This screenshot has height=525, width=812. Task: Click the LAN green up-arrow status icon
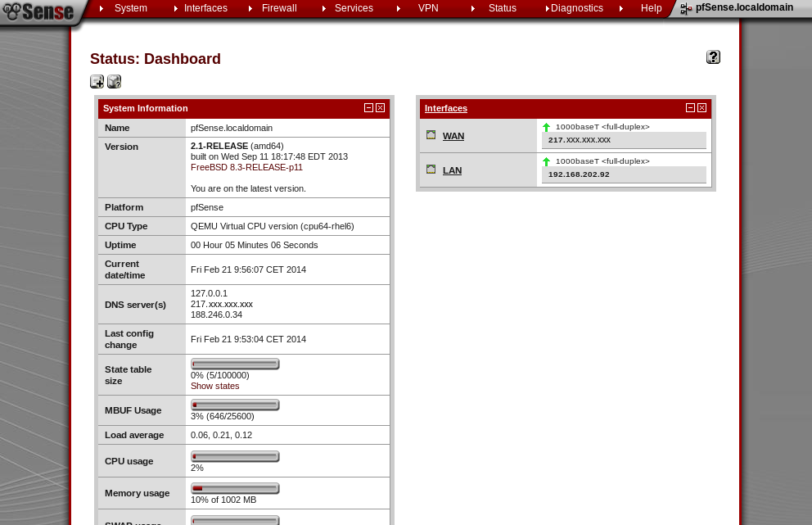[547, 161]
